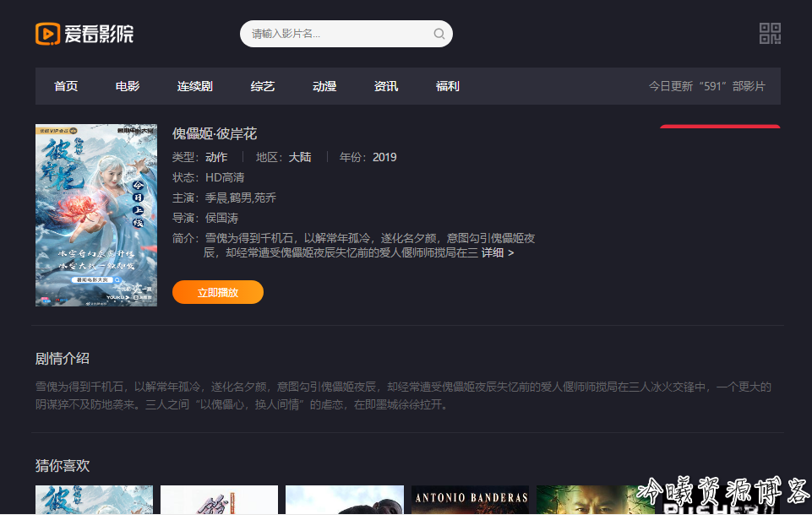Open the 资讯 menu item
This screenshot has height=520, width=812.
coord(386,86)
